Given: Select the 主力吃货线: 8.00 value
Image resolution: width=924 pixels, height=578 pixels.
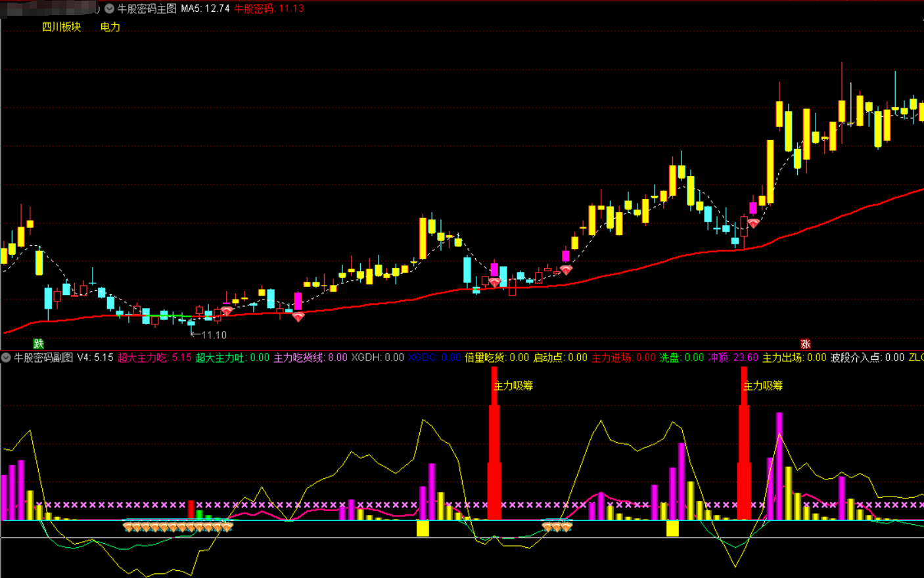Looking at the screenshot, I should coord(310,357).
